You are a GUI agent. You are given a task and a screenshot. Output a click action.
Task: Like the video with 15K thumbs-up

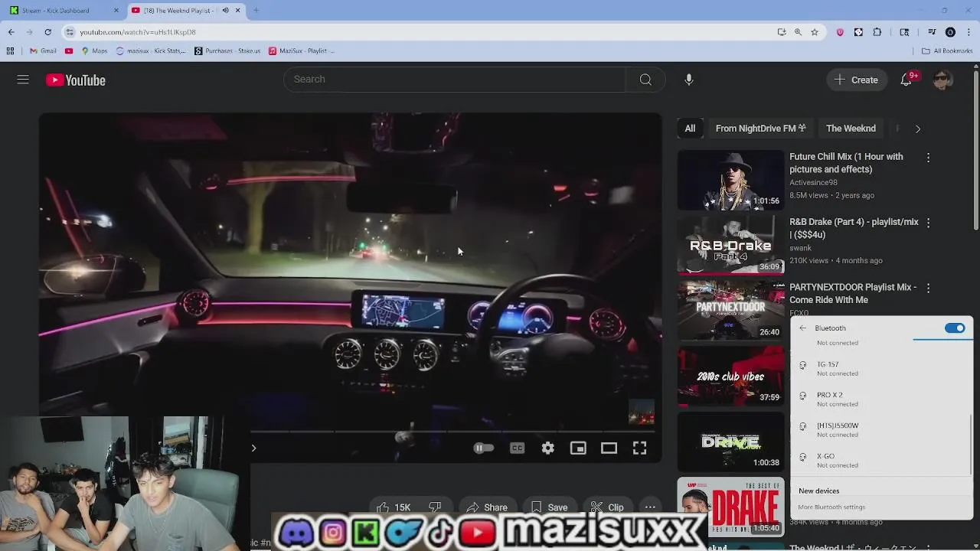[x=394, y=507]
